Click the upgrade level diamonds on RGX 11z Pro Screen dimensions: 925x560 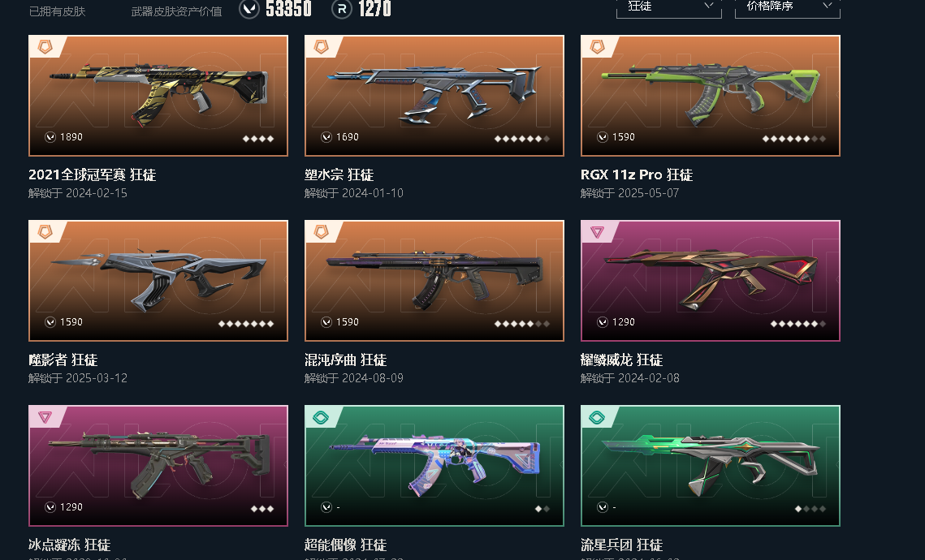point(794,139)
